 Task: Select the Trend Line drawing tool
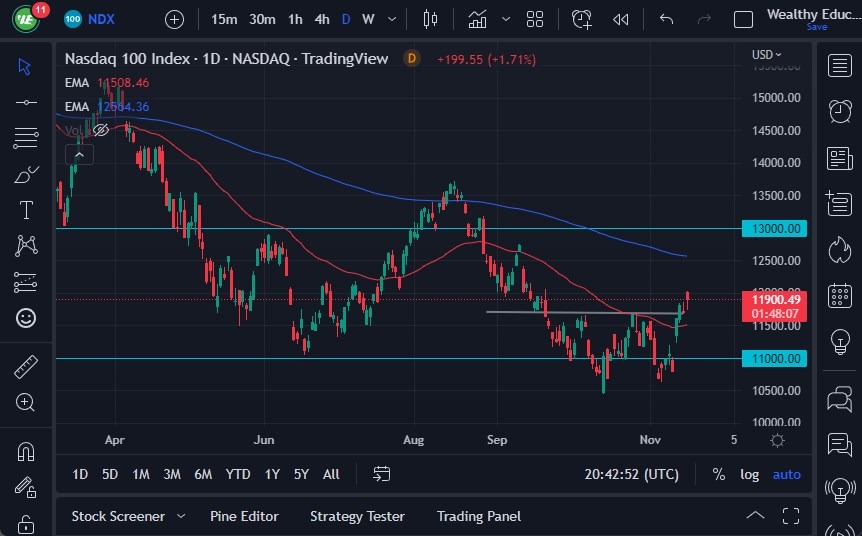(x=26, y=102)
